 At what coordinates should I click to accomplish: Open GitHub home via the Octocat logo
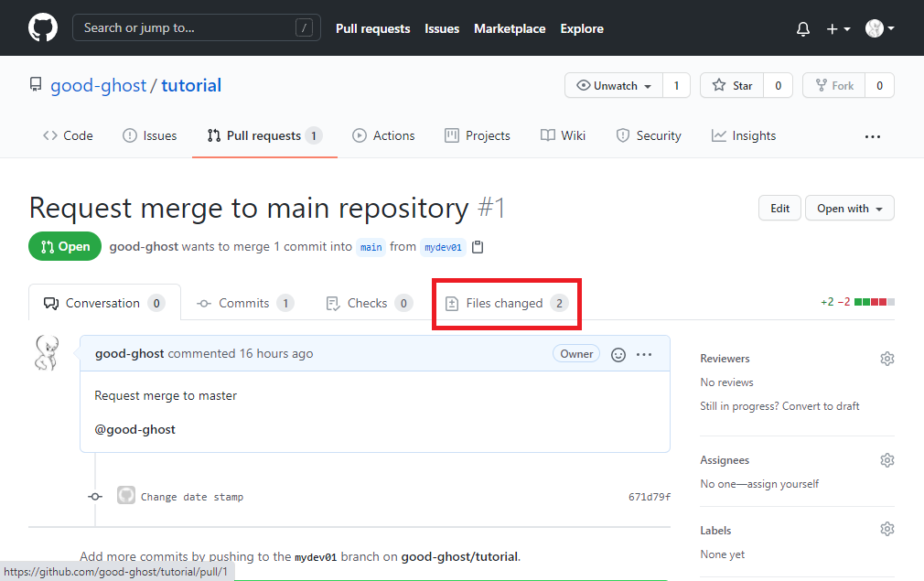[43, 27]
